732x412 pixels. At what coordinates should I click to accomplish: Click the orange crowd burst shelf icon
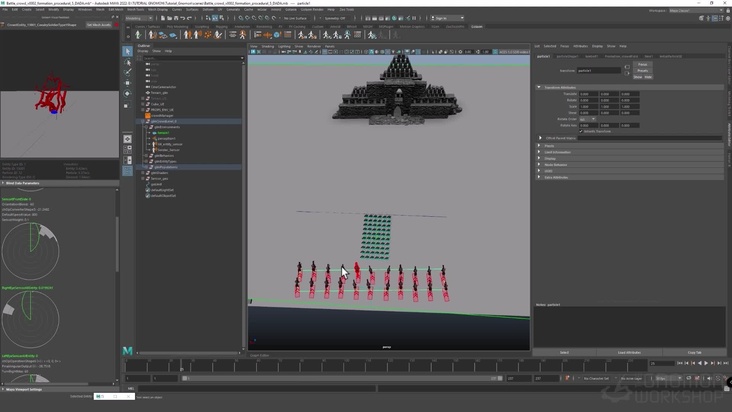pyautogui.click(x=208, y=35)
